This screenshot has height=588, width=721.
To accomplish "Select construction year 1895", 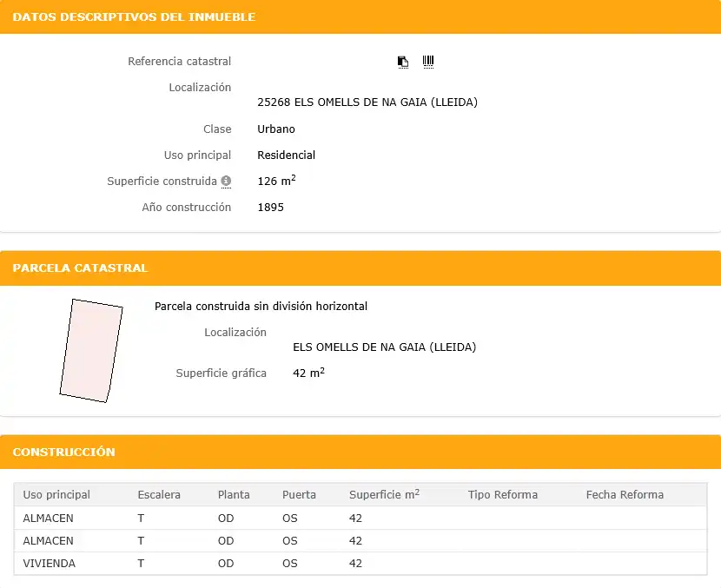I will (270, 208).
